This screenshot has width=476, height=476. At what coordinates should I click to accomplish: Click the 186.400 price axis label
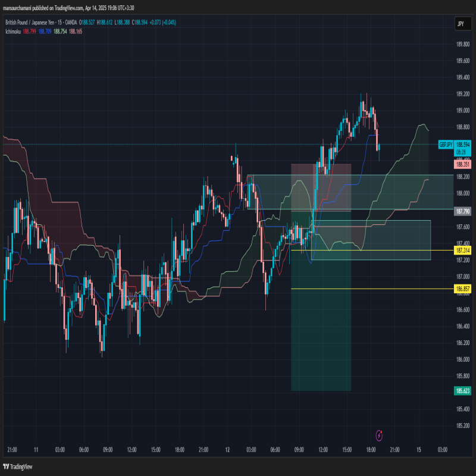[x=463, y=326]
